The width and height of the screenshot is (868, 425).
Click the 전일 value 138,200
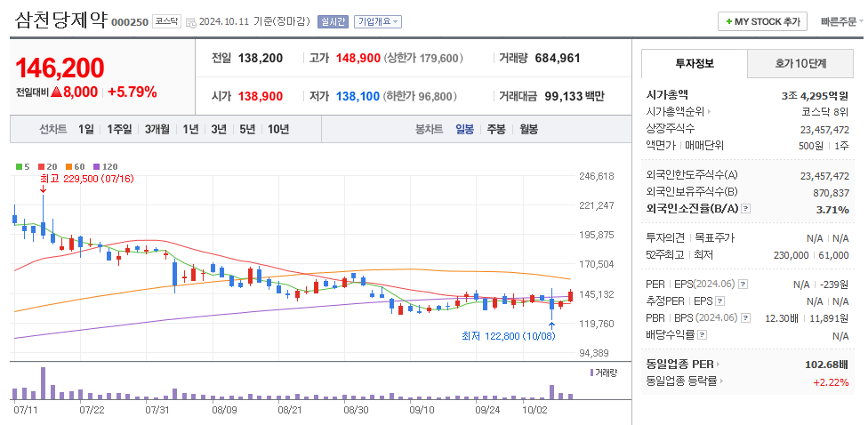click(261, 58)
